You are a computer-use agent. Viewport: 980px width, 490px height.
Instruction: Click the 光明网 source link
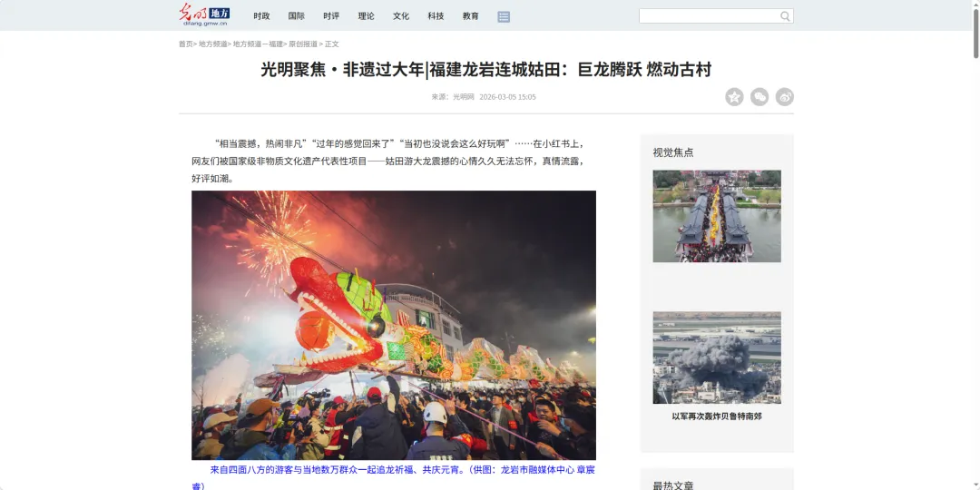(x=464, y=97)
